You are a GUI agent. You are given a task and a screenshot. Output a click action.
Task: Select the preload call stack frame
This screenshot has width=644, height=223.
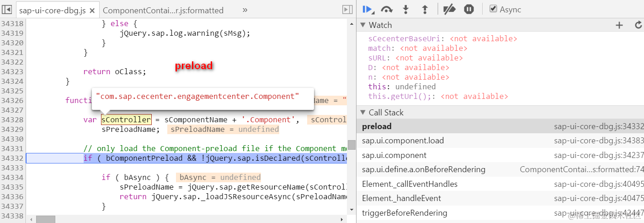point(500,126)
